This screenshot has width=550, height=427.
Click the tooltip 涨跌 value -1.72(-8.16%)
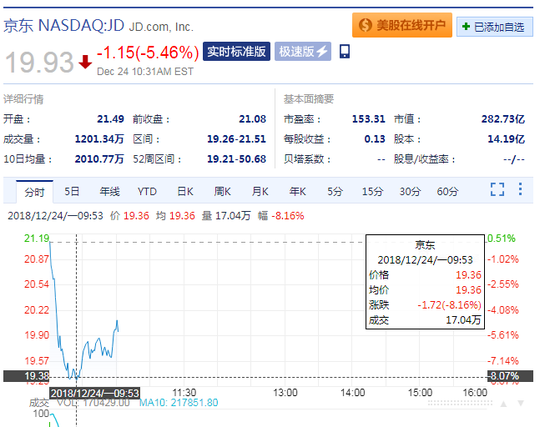click(x=449, y=305)
